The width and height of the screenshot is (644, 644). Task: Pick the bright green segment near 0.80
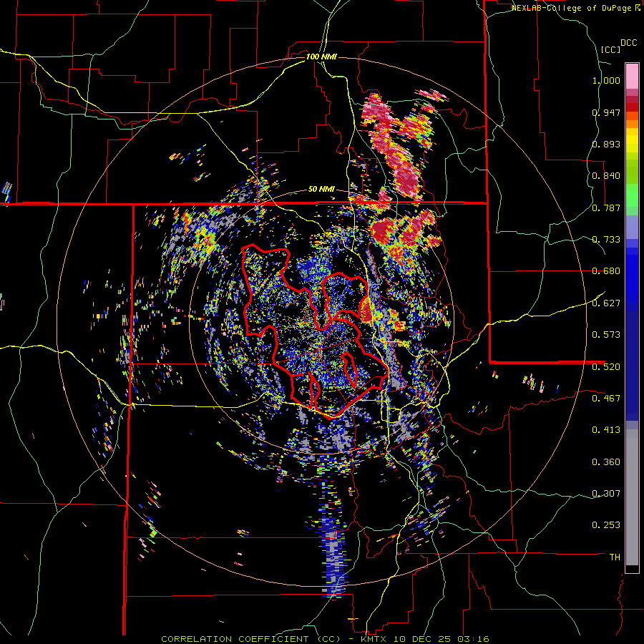pos(632,195)
